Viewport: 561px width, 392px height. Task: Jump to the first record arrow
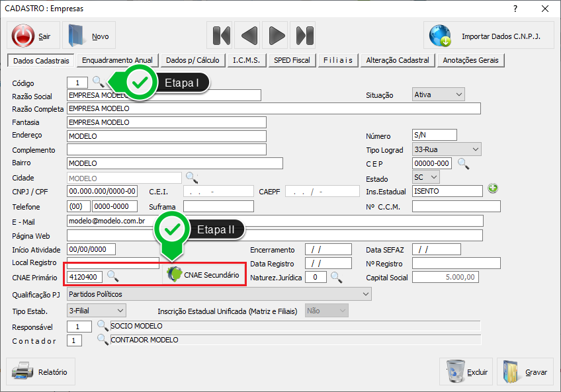pyautogui.click(x=220, y=36)
